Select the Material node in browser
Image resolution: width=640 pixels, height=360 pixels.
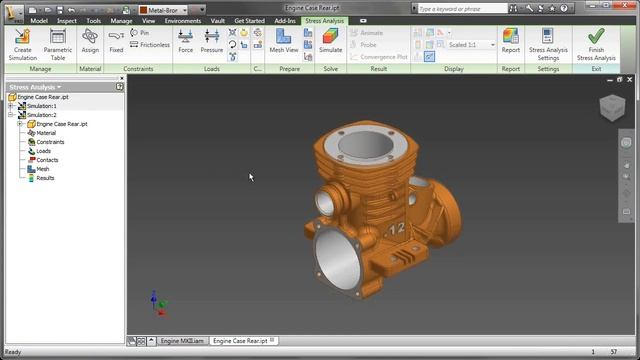point(42,133)
